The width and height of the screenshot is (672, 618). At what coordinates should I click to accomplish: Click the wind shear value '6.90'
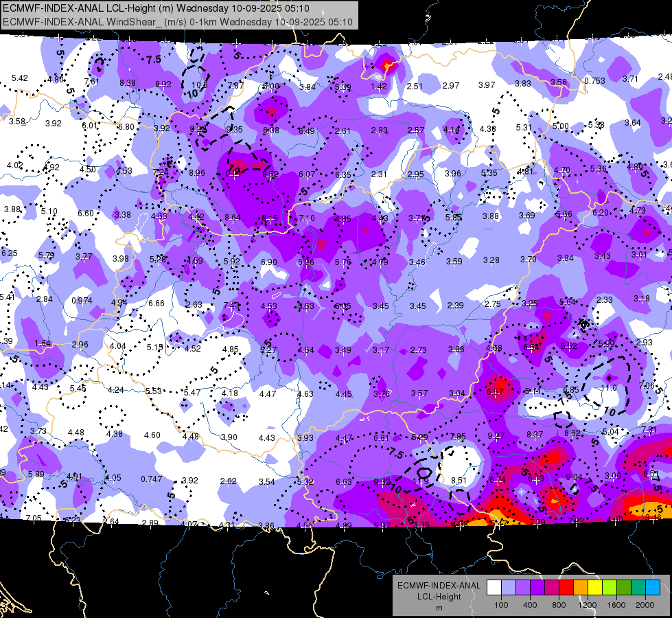pos(269,262)
